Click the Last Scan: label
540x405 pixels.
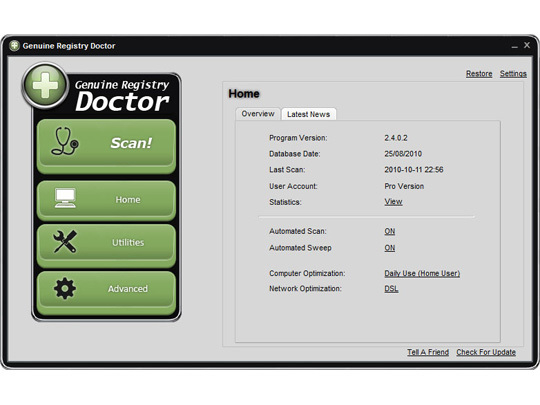[x=287, y=170]
